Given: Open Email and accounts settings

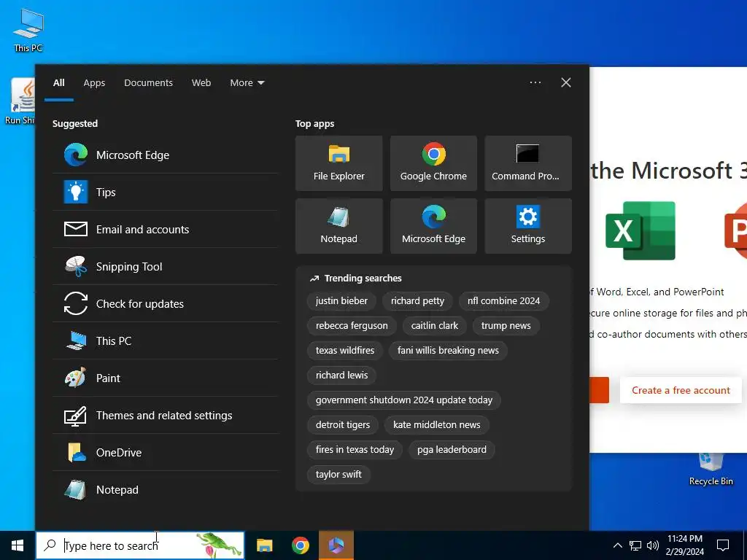Looking at the screenshot, I should pyautogui.click(x=165, y=230).
